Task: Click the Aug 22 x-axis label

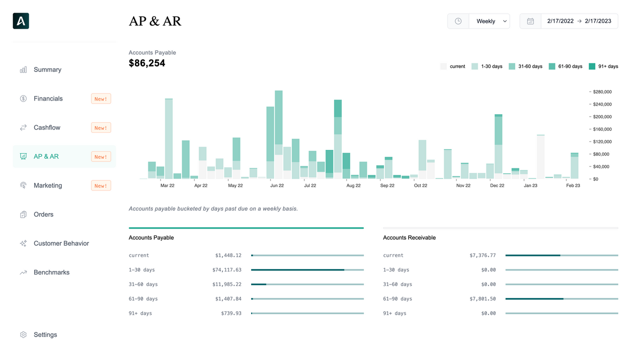Action: point(354,186)
